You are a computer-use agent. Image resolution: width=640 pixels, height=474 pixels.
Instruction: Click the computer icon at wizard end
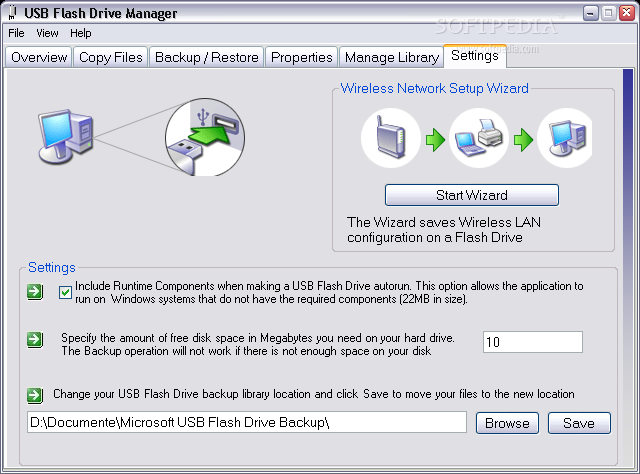click(x=566, y=138)
